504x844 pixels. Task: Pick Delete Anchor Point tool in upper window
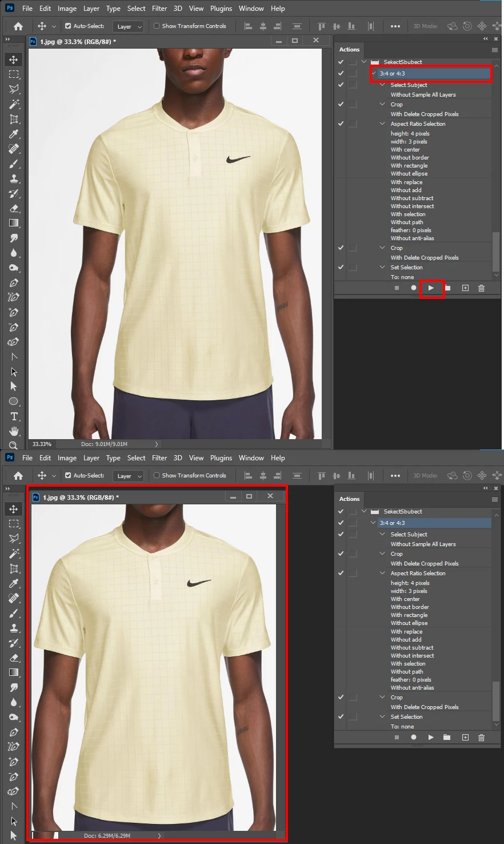point(14,327)
